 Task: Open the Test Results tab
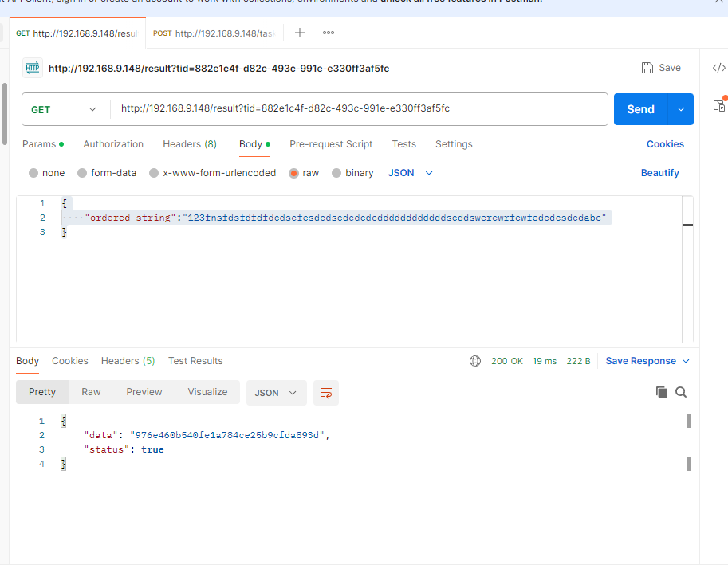(x=195, y=361)
